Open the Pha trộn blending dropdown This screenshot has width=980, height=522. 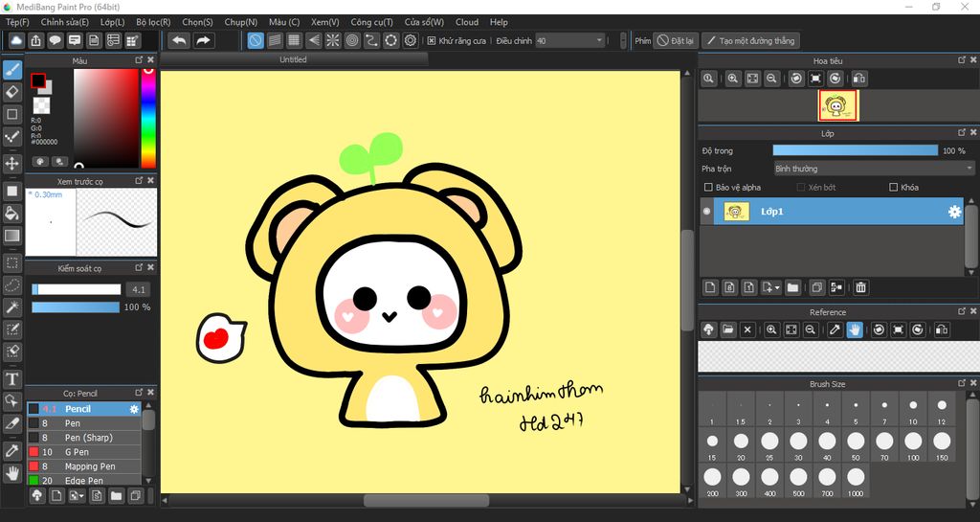coord(874,169)
